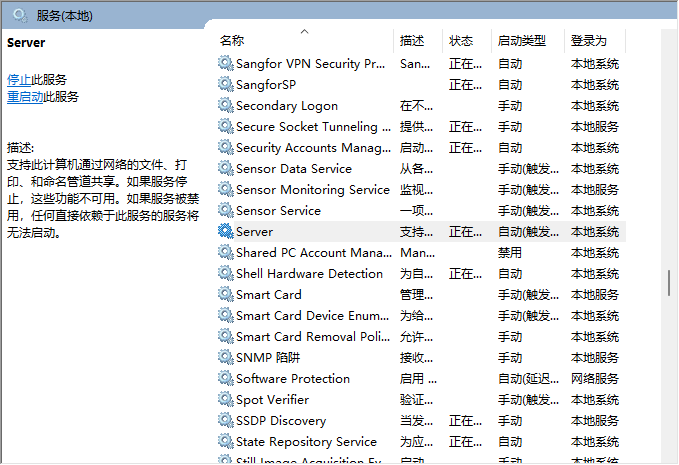Click the bold Server title in left panel
Screen dimensions: 679x465
[x=26, y=42]
